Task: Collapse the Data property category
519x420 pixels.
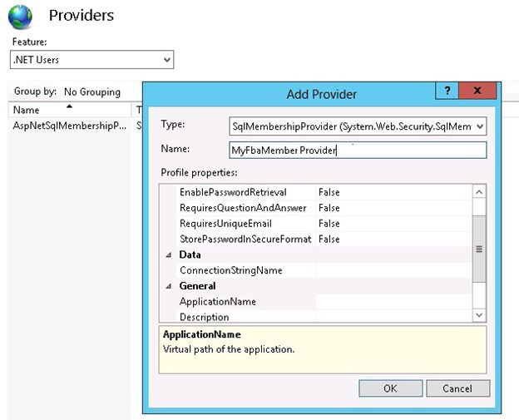Action: point(170,255)
